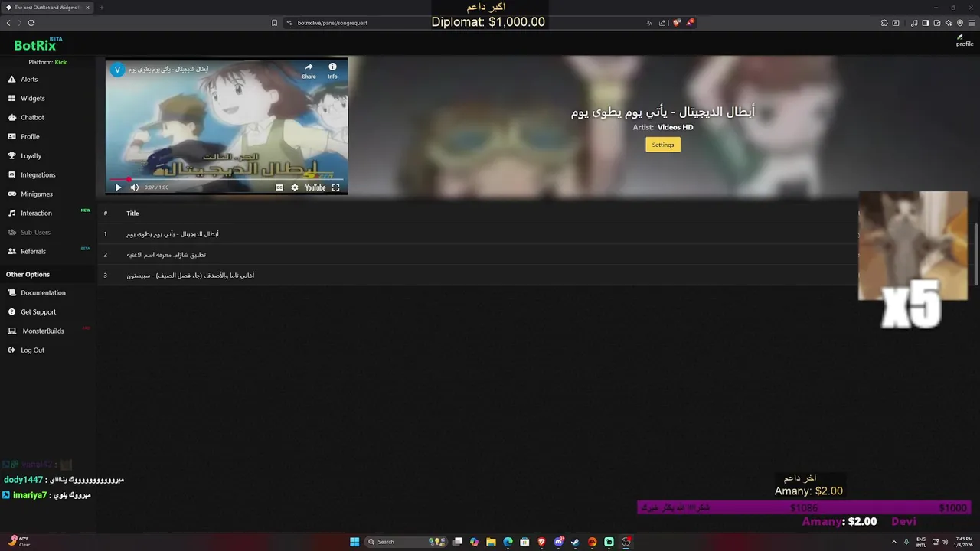
Task: Click the botrix.live address bar
Action: coord(465,23)
